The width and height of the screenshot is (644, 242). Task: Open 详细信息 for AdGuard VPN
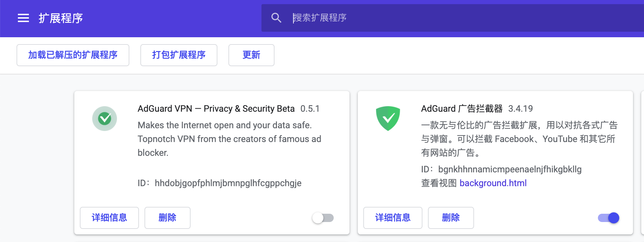coord(109,218)
